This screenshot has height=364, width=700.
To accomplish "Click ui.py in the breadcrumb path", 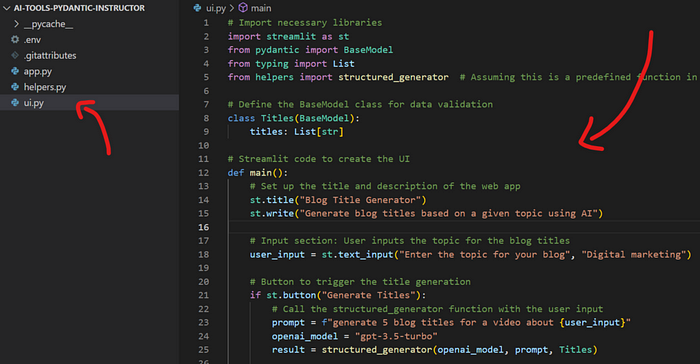I will click(216, 8).
